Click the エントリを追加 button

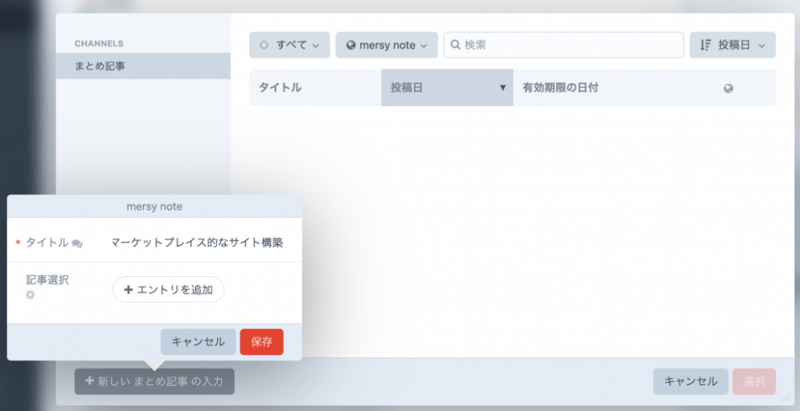[x=168, y=289]
